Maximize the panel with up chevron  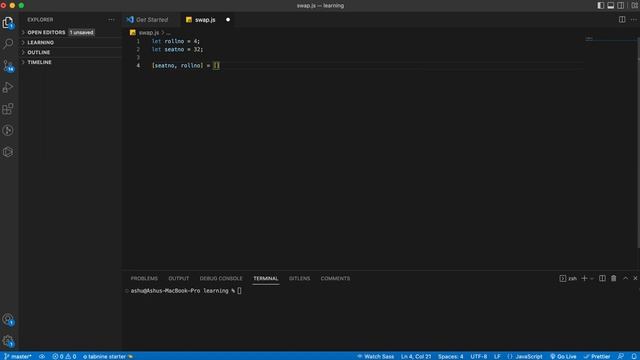pyautogui.click(x=625, y=278)
